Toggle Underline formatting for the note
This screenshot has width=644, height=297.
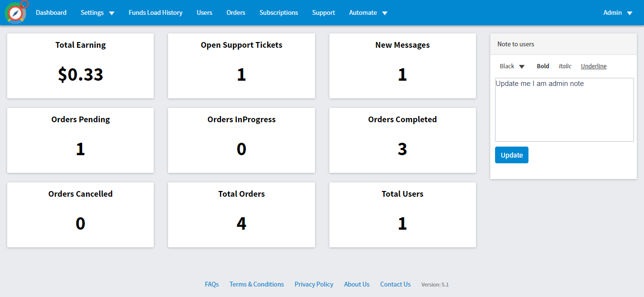point(593,66)
